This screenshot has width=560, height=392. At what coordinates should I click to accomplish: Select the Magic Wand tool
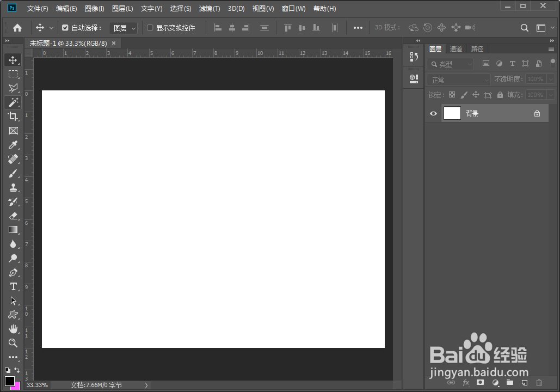pyautogui.click(x=13, y=102)
